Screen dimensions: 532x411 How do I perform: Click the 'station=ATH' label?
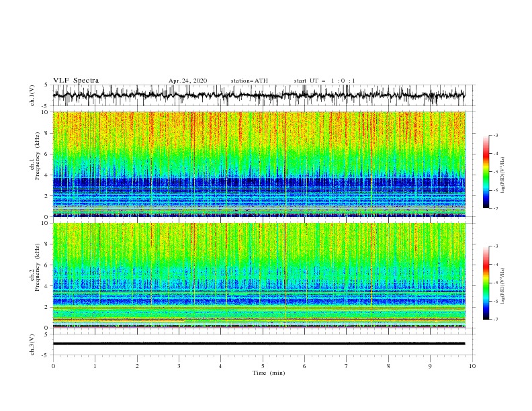pos(249,81)
